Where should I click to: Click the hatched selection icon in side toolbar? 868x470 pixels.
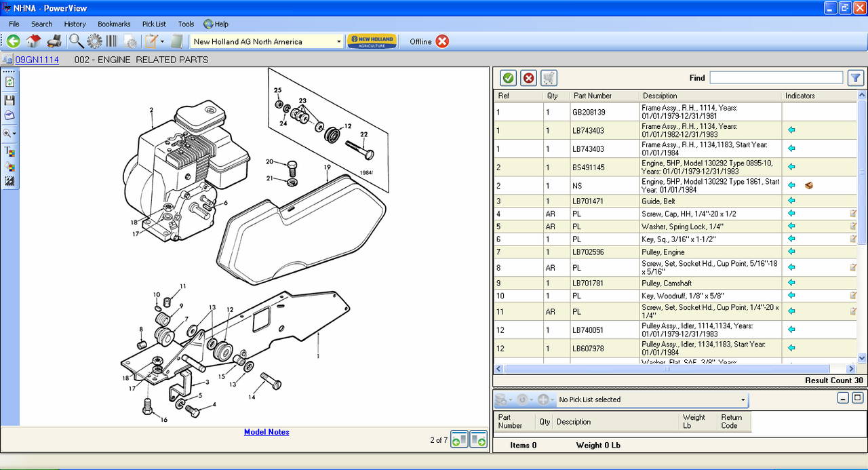coord(9,181)
